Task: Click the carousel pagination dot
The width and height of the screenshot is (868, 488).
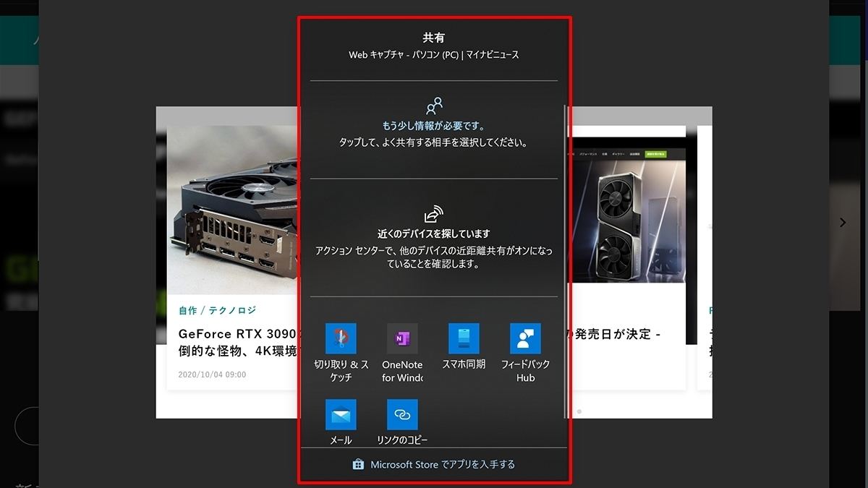Action: pyautogui.click(x=579, y=411)
